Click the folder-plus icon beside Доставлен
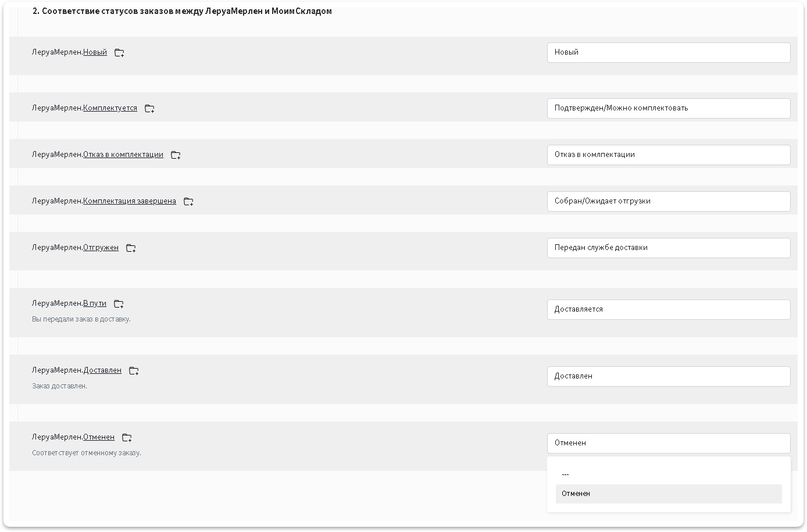The image size is (807, 532). click(x=134, y=371)
